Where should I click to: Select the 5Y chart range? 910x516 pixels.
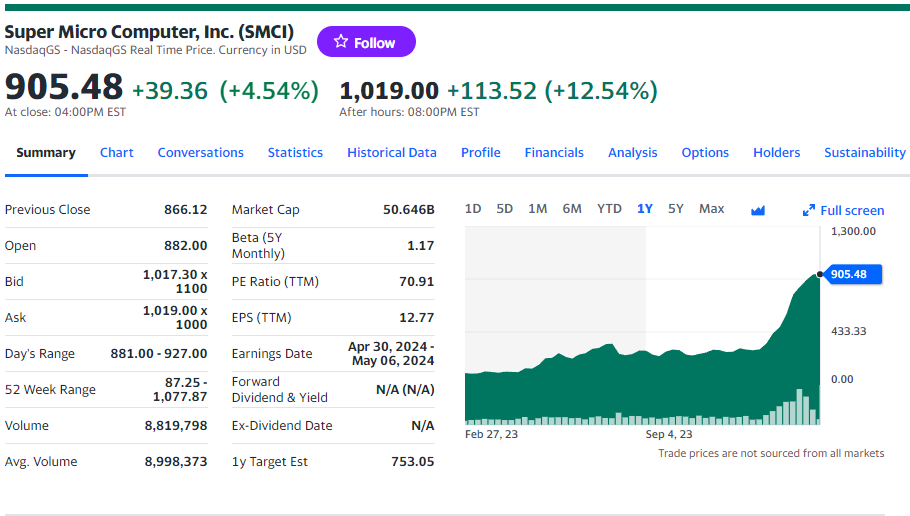tap(676, 209)
